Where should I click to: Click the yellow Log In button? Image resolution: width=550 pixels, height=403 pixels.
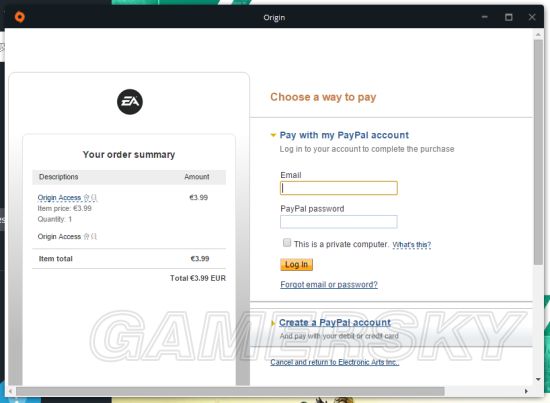coord(296,264)
